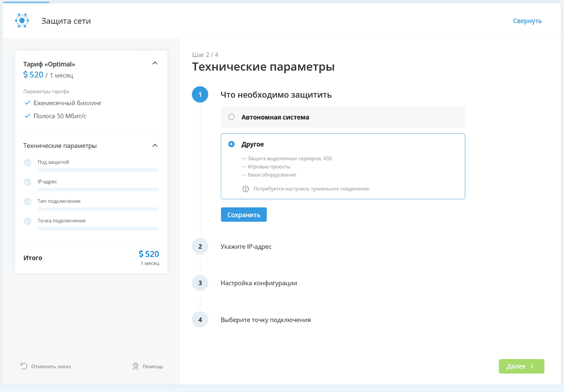The height and width of the screenshot is (392, 564).
Task: Collapse the Технические параметры sidebar section chevron
Action: [155, 145]
